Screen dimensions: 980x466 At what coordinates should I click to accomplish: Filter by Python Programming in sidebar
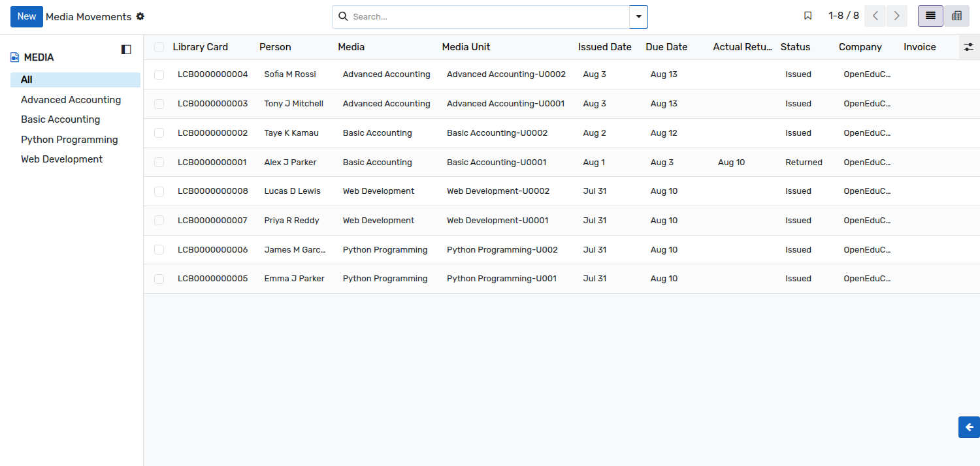pyautogui.click(x=69, y=140)
